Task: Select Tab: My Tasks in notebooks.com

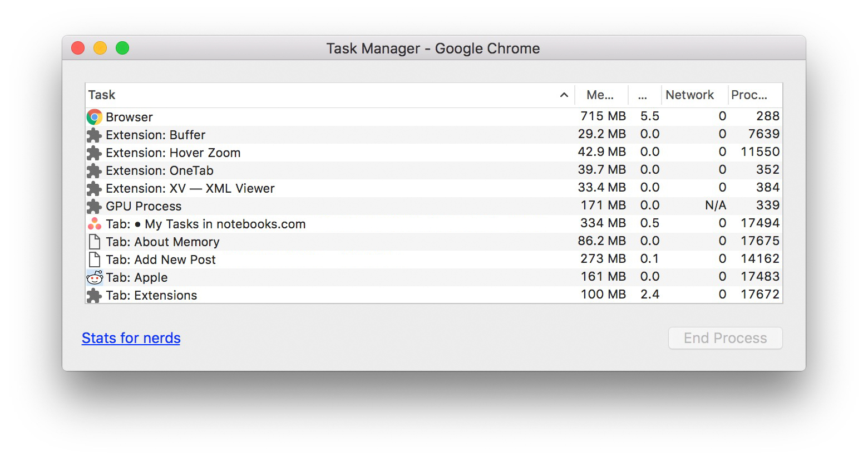Action: 434,224
